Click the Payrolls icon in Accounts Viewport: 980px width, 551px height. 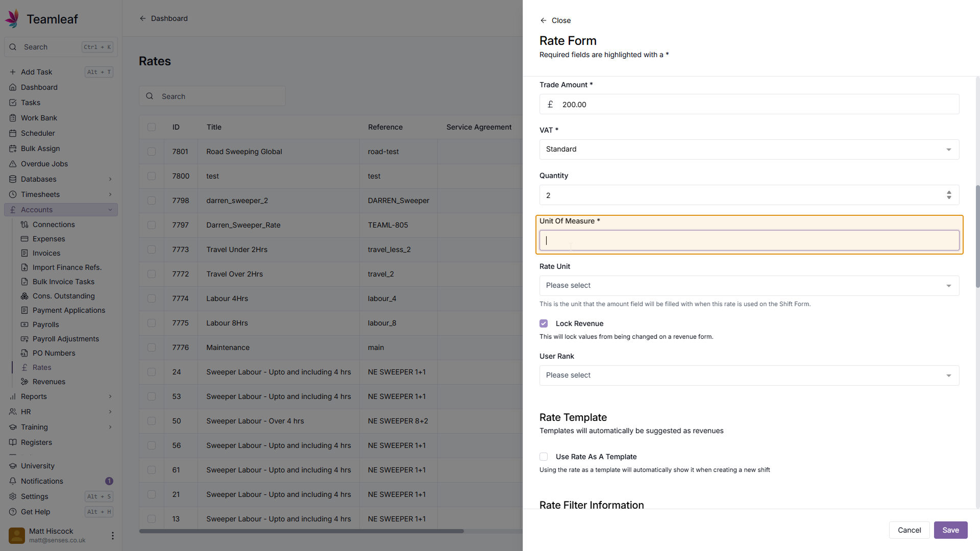click(x=24, y=324)
